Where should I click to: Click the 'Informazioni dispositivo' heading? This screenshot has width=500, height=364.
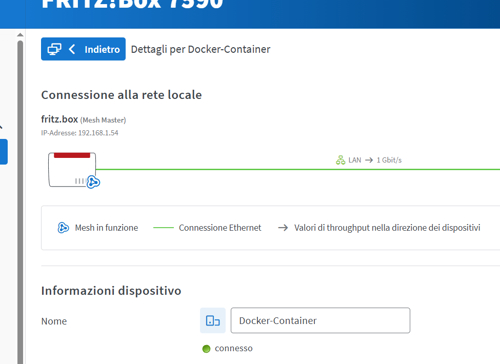coord(111,291)
